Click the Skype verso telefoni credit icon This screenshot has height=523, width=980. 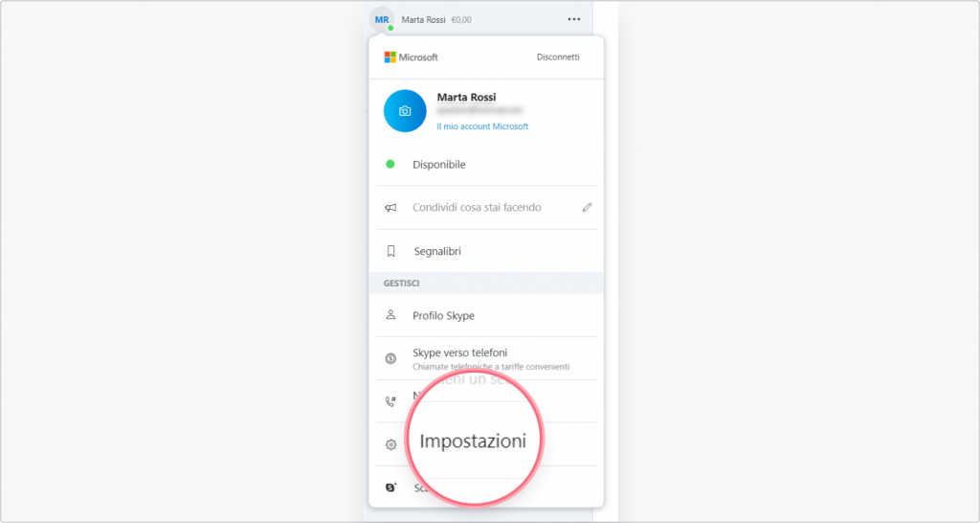coord(390,358)
